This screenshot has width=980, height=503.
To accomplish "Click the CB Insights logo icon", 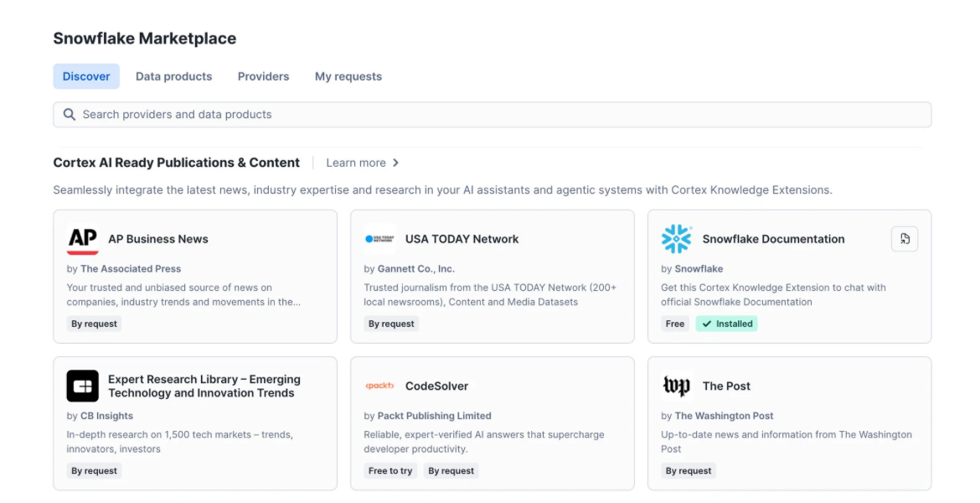I will [x=82, y=386].
